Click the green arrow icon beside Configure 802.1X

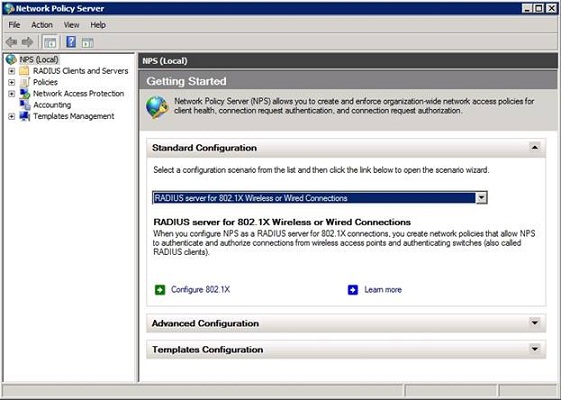pyautogui.click(x=160, y=290)
